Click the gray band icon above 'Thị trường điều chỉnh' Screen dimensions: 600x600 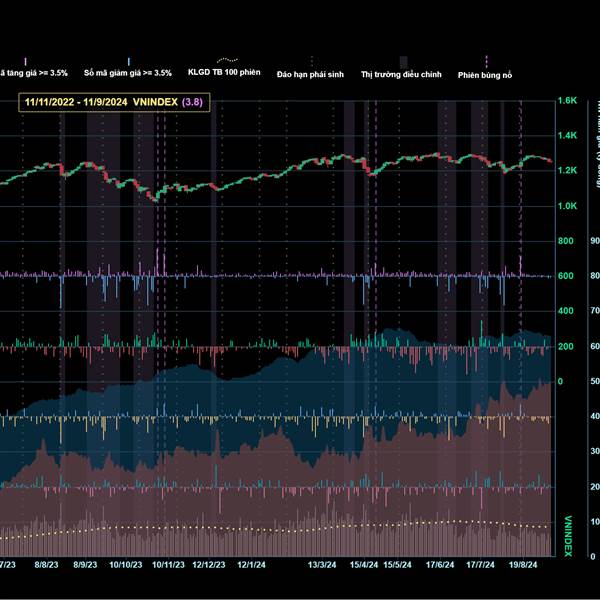404,61
